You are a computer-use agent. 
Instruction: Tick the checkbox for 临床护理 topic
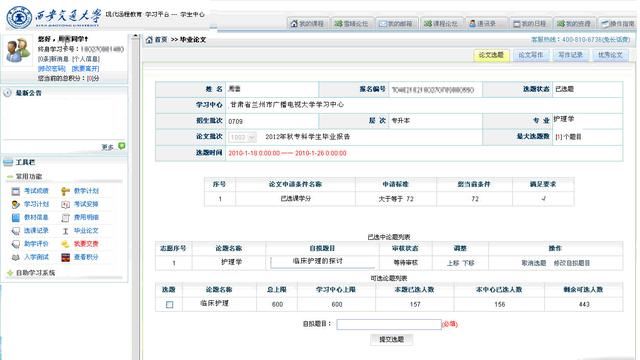[169, 304]
